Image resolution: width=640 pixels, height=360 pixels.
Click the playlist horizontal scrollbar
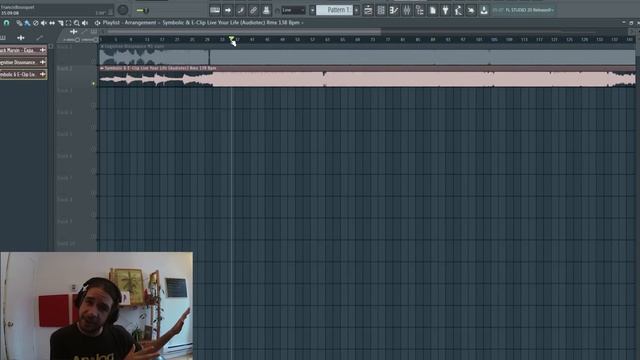pos(244,31)
